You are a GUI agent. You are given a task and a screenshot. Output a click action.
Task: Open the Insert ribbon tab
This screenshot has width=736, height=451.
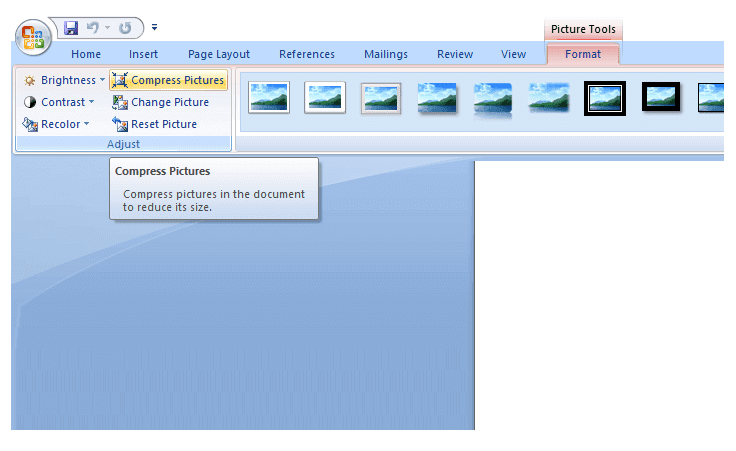coord(143,54)
